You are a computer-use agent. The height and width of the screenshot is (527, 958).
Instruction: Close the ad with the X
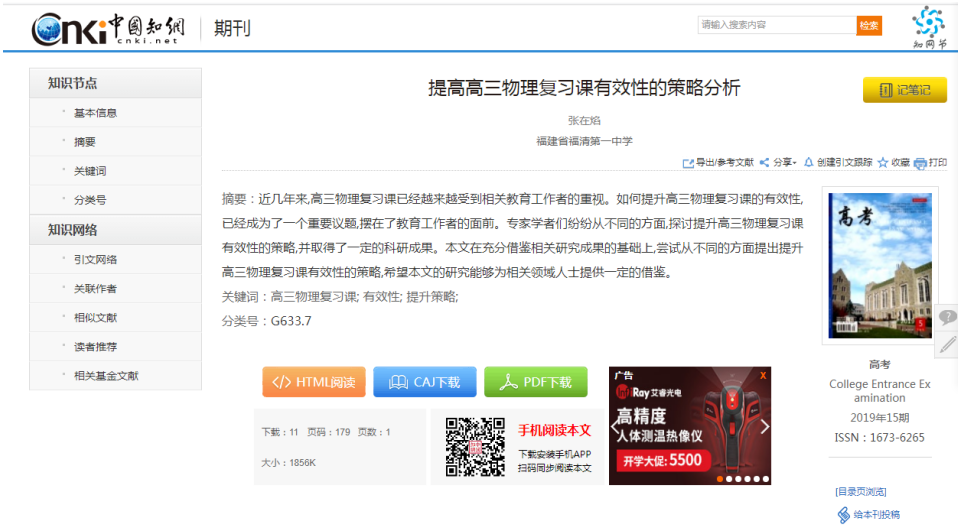pyautogui.click(x=763, y=376)
